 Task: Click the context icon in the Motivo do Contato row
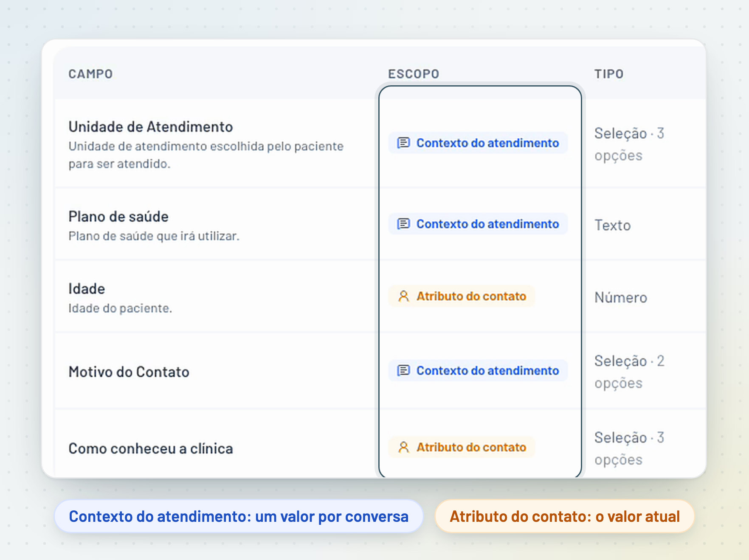[x=403, y=370]
